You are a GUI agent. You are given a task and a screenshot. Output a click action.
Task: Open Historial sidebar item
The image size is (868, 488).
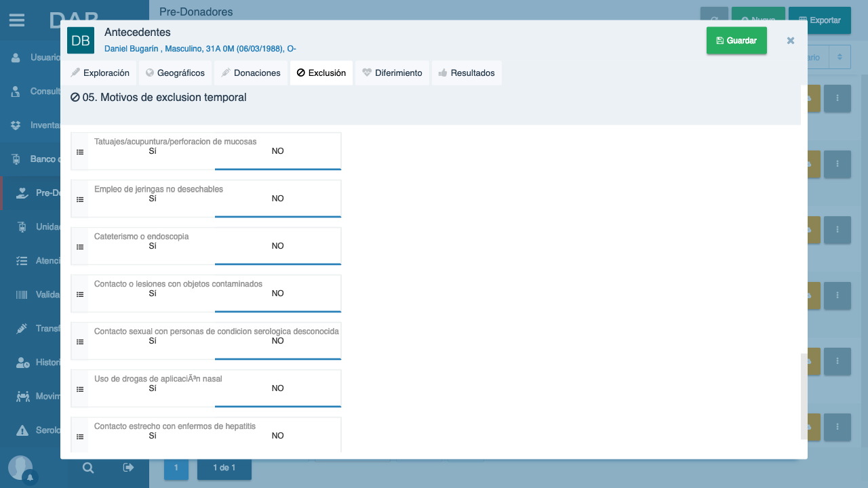pos(31,363)
